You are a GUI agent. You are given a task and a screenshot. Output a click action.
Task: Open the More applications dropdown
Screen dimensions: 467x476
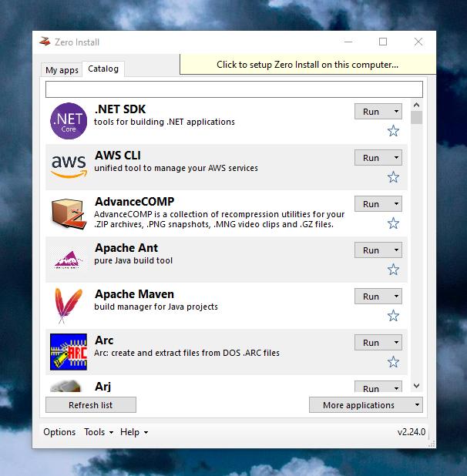tap(366, 405)
